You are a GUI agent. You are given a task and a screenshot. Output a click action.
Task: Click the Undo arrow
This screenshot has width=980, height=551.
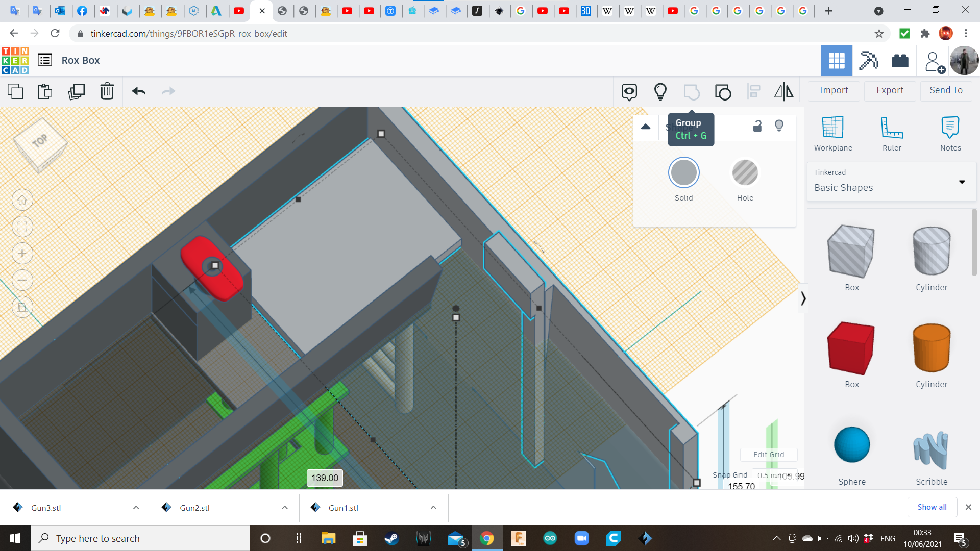tap(138, 92)
